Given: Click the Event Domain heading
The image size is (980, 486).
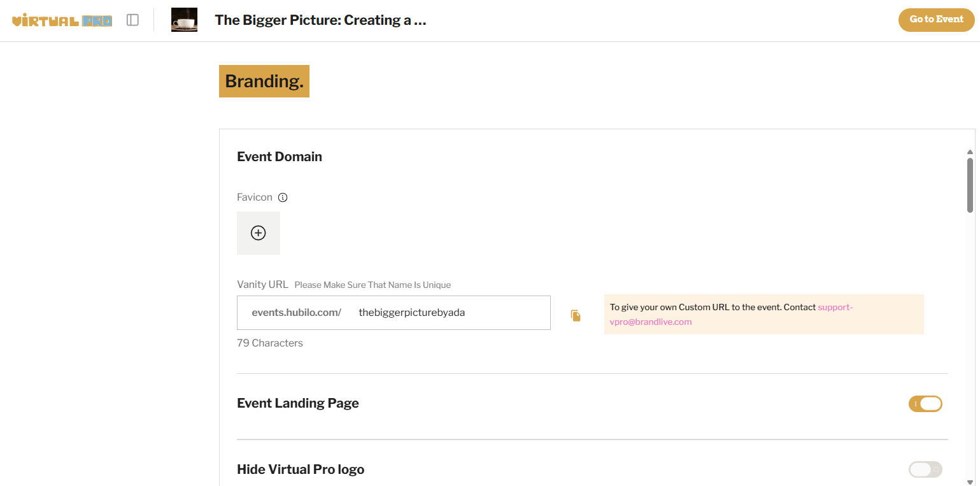Looking at the screenshot, I should point(280,157).
